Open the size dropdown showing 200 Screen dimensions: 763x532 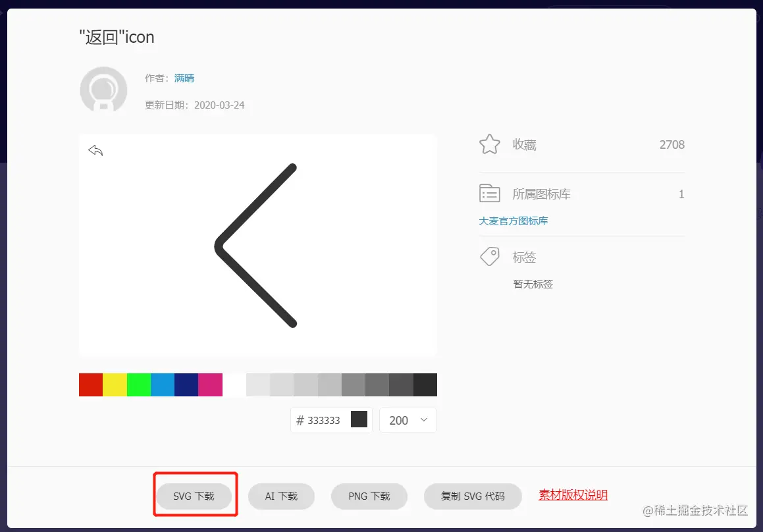[408, 420]
